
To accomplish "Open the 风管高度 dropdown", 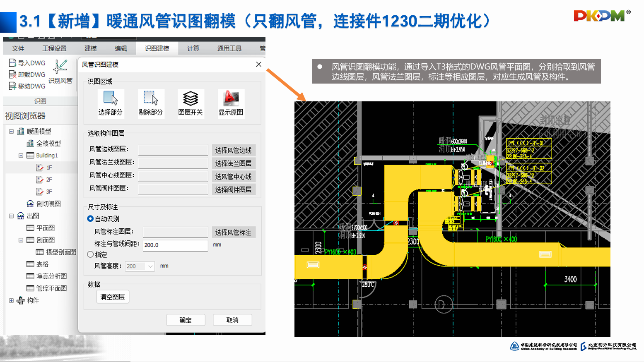I will coord(150,266).
